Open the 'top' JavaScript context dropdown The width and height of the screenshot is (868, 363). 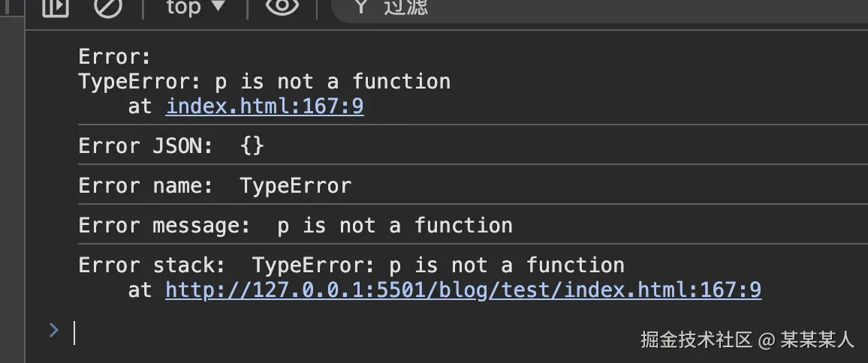pyautogui.click(x=194, y=7)
